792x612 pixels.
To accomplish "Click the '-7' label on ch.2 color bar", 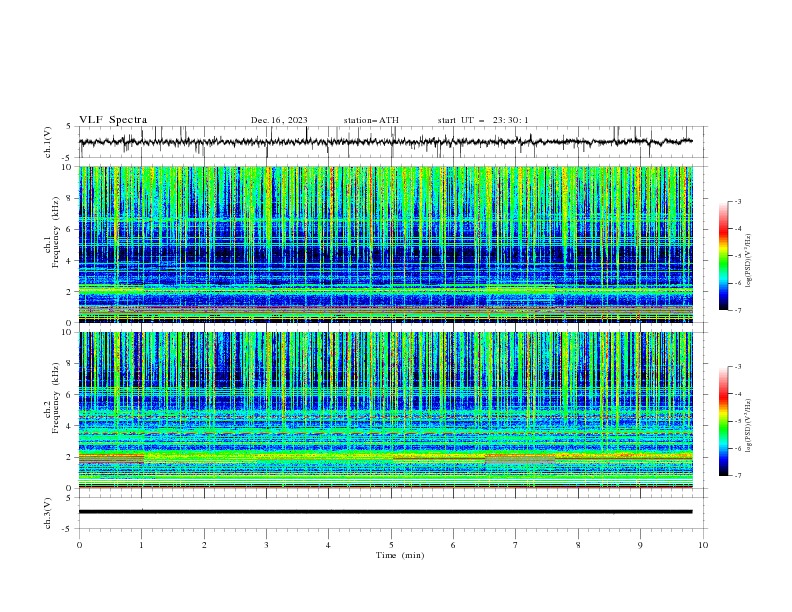I will (x=738, y=475).
